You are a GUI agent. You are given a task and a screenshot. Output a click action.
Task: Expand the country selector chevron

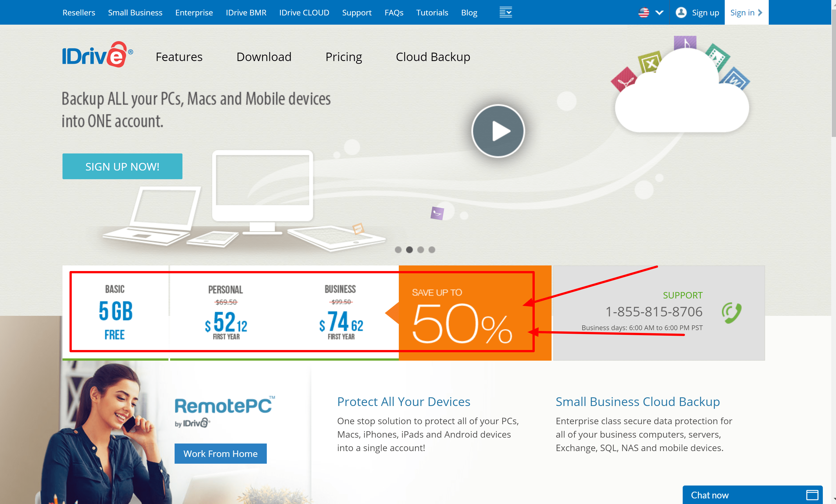point(659,13)
